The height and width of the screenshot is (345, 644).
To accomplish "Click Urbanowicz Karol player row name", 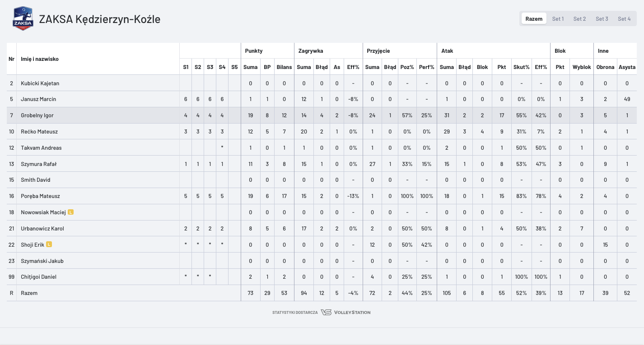I will pyautogui.click(x=42, y=229).
